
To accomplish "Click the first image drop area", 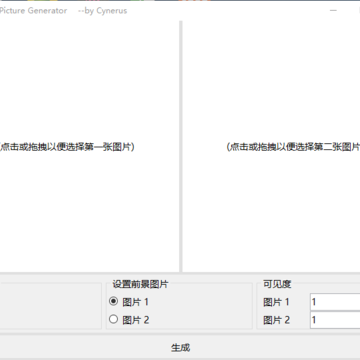I will [x=89, y=147].
